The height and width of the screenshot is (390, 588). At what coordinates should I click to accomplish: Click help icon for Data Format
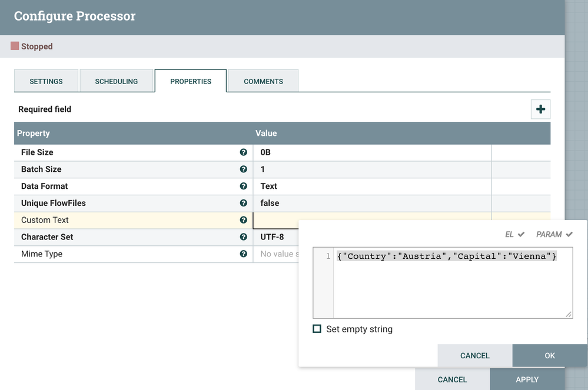pyautogui.click(x=244, y=186)
